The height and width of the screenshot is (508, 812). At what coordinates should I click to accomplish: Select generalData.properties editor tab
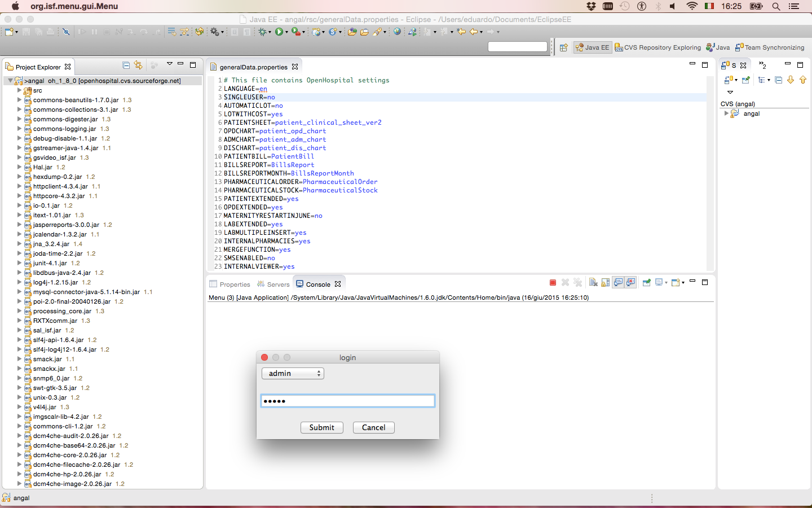[x=253, y=67]
